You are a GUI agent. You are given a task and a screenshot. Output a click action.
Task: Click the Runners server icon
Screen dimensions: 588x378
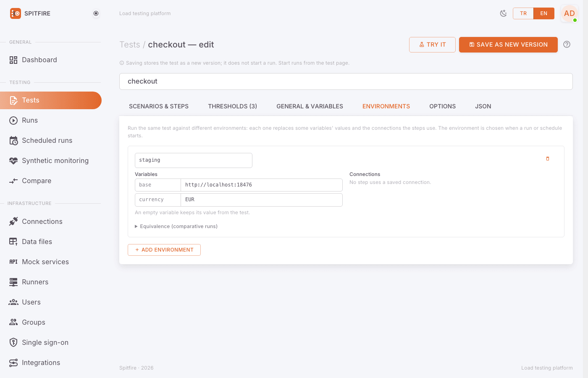13,282
